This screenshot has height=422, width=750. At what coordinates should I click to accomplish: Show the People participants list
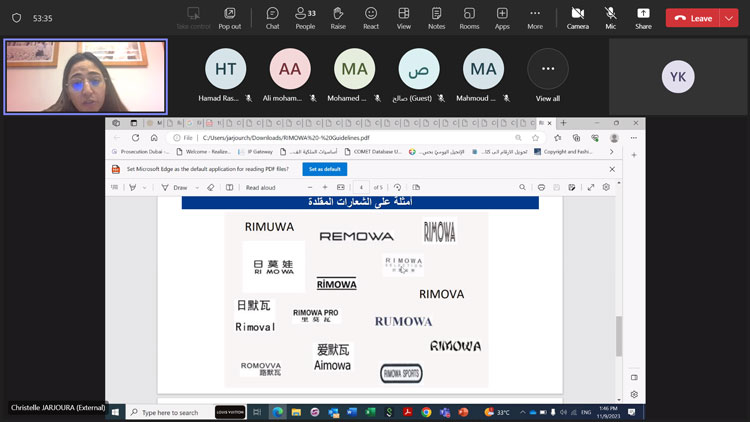(305, 17)
